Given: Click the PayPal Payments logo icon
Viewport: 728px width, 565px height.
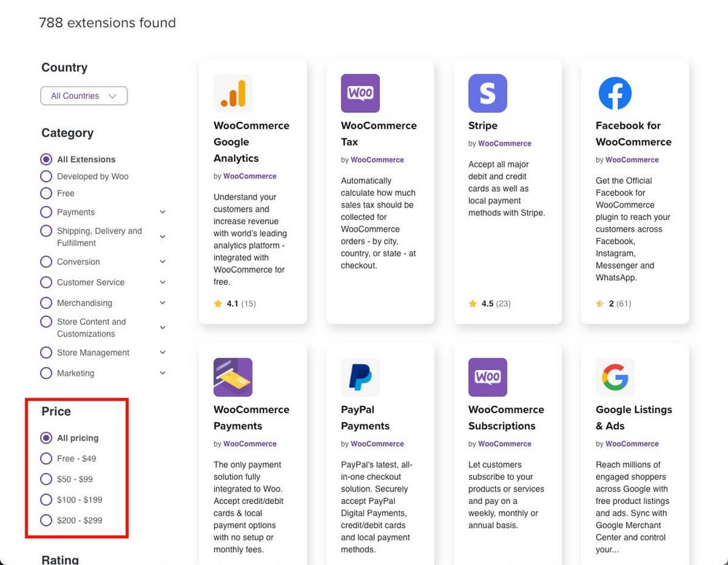Looking at the screenshot, I should 360,377.
